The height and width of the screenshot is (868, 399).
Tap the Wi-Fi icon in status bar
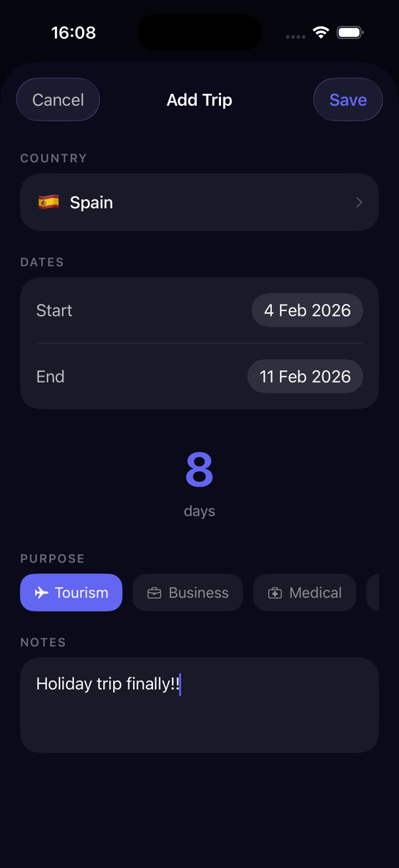[321, 32]
